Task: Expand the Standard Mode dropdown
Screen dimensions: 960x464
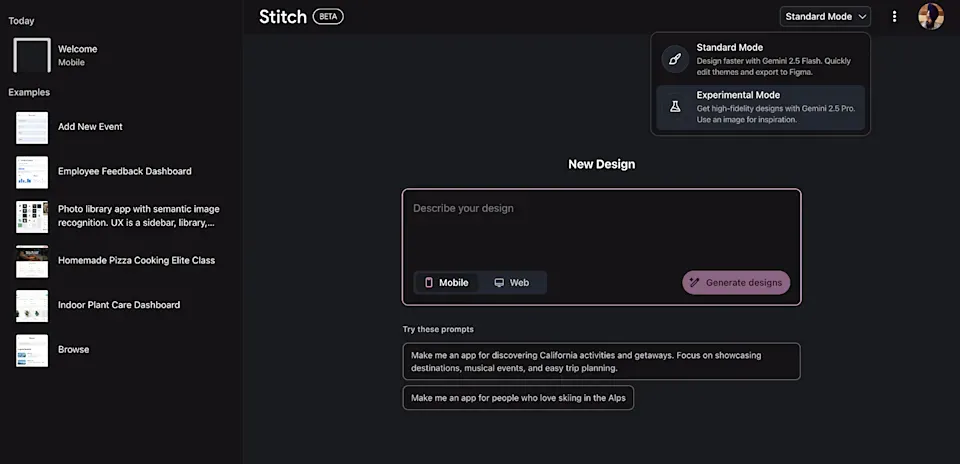Action: click(825, 17)
